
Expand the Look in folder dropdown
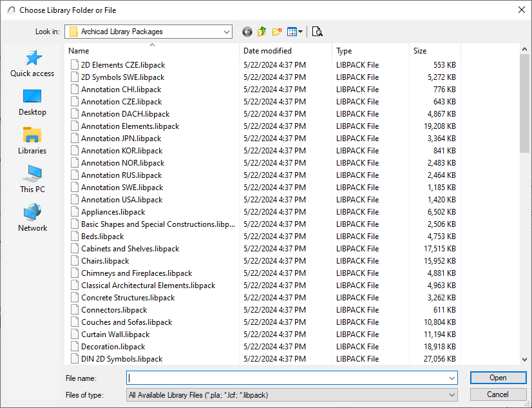[x=227, y=32]
